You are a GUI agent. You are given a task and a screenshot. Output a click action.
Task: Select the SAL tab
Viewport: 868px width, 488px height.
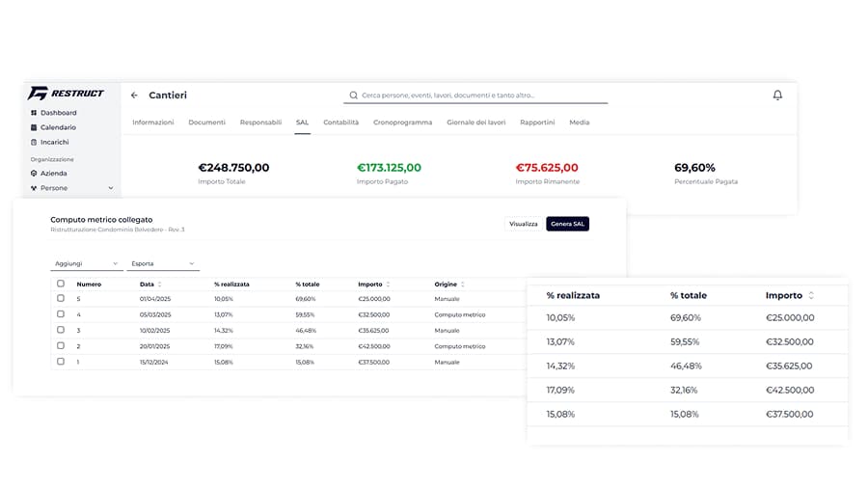[302, 122]
